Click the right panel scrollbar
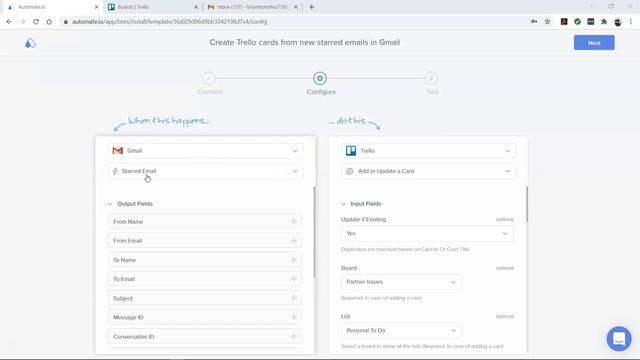640x360 pixels. [527, 204]
